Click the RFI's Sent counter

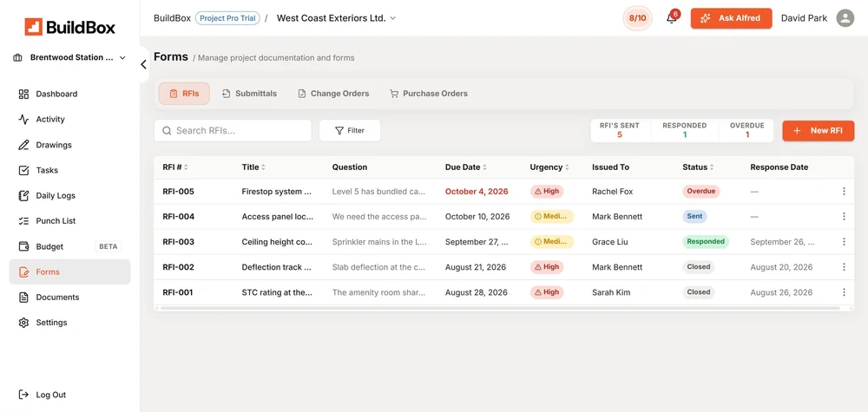620,130
